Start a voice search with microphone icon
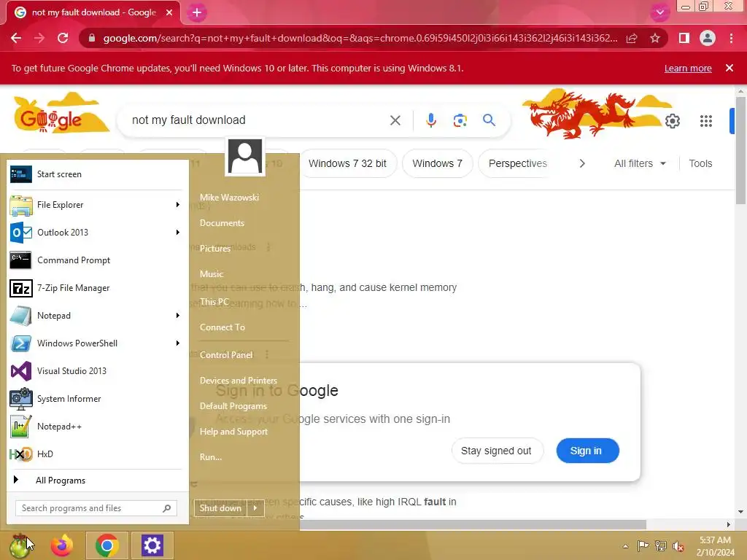The image size is (747, 560). tap(431, 120)
